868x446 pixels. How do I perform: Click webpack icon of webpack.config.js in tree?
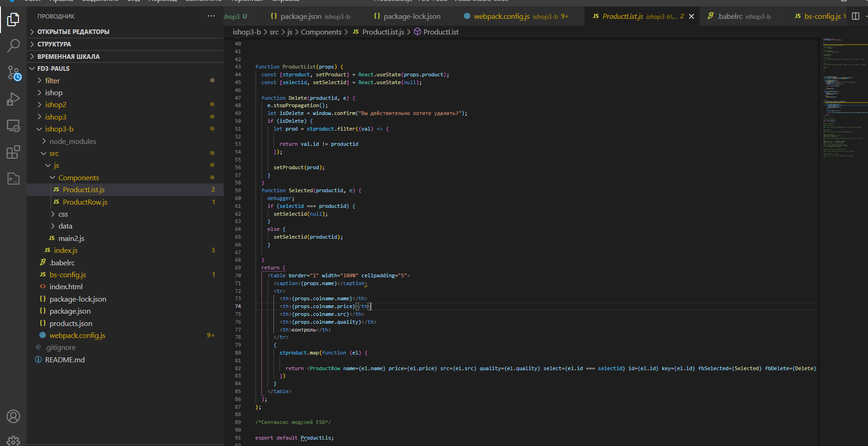tap(43, 335)
